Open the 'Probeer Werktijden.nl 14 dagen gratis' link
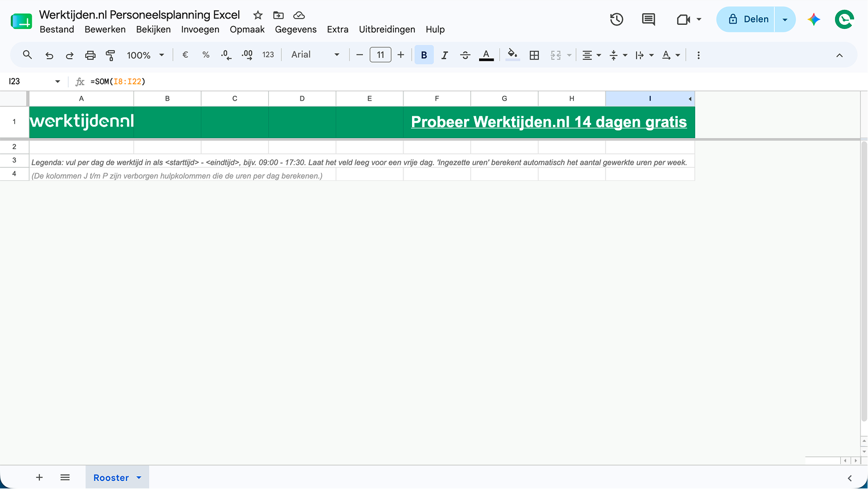868x489 pixels. coord(549,122)
